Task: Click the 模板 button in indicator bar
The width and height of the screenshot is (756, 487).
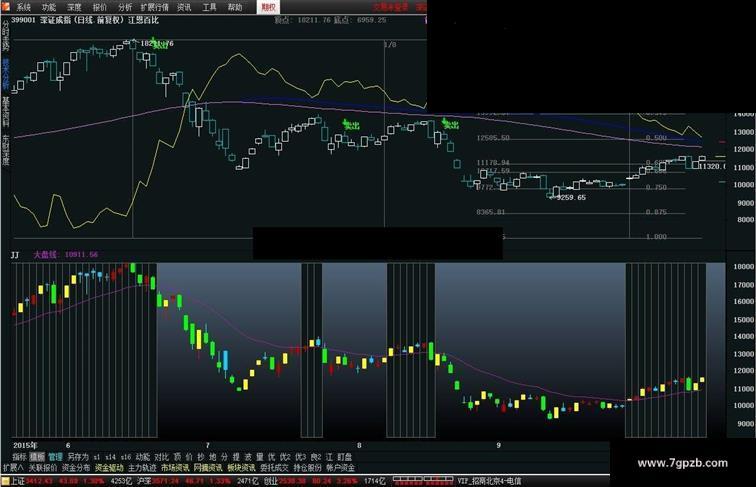Action: (x=37, y=457)
